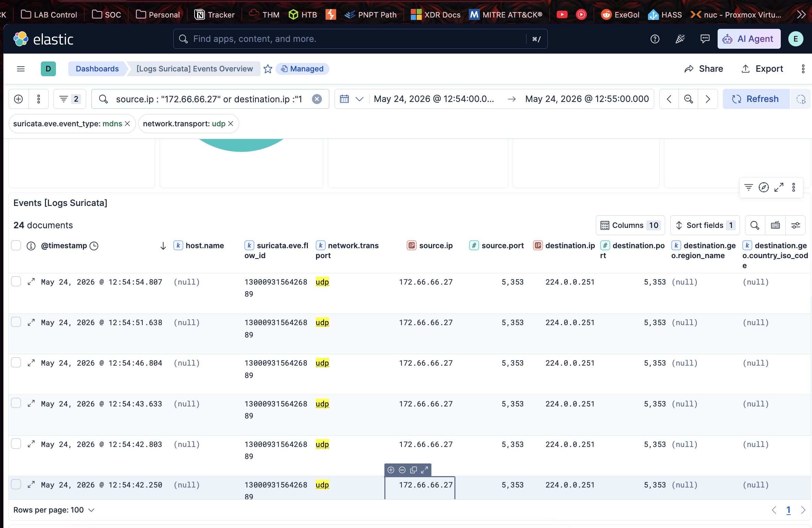Open the controls three-dot menu beside add filter
The image size is (812, 528).
pos(38,99)
